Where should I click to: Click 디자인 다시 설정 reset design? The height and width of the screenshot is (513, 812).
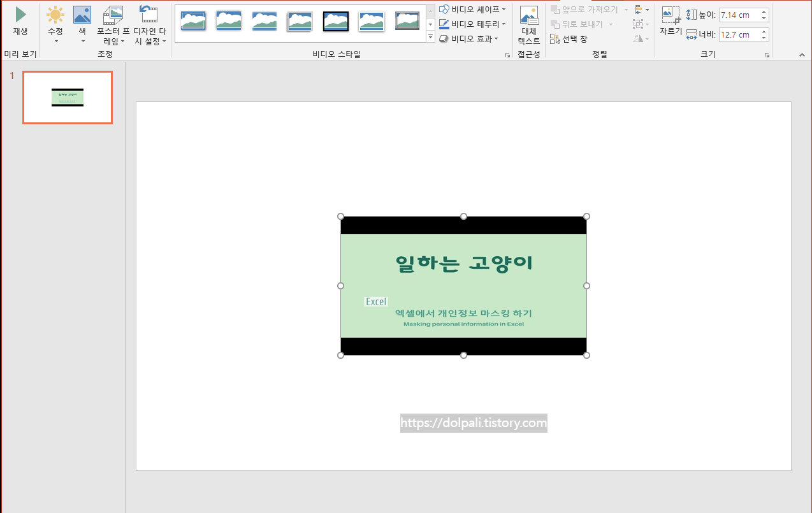149,25
